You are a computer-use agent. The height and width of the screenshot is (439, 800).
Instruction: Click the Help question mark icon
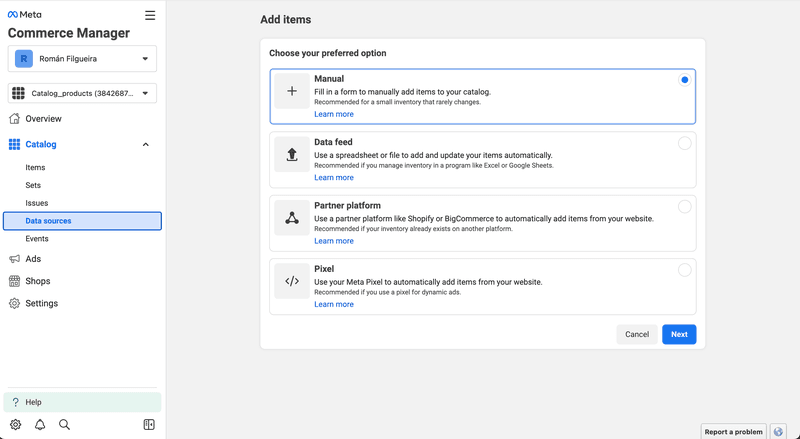15,402
